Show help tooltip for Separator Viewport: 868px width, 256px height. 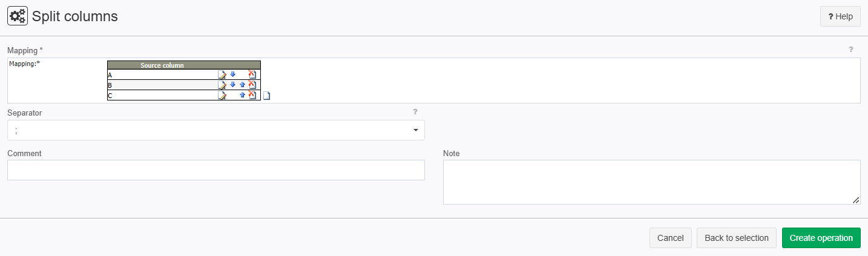(415, 112)
